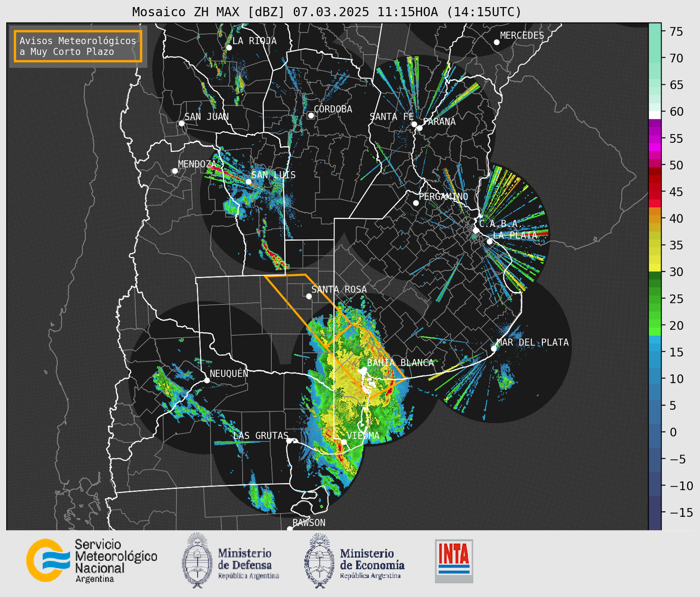The width and height of the screenshot is (700, 597).
Task: Click the SANTA ROSA city marker dot
Action: (x=309, y=296)
